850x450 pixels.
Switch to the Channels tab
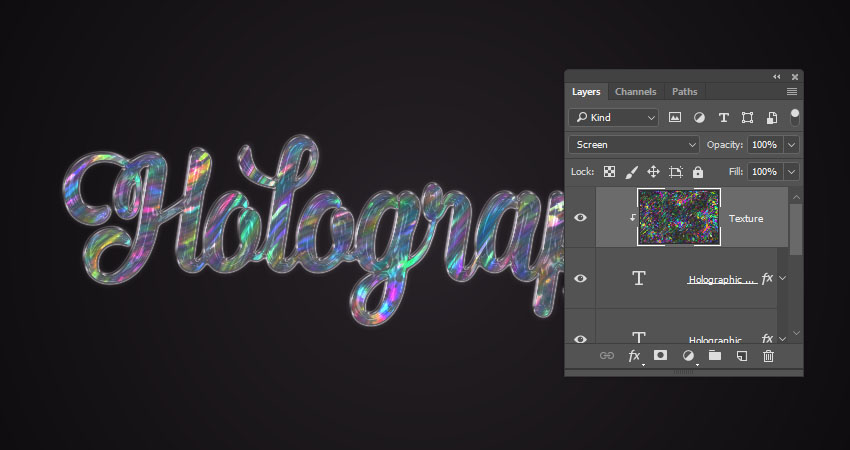[x=635, y=92]
